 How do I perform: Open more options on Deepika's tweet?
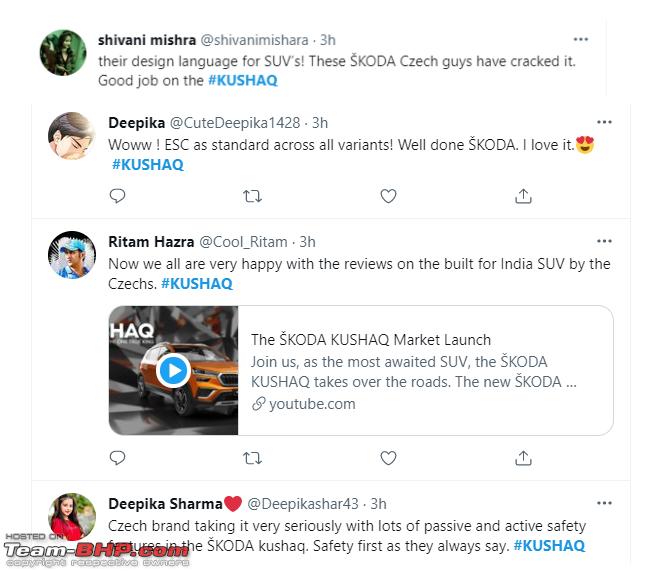604,123
